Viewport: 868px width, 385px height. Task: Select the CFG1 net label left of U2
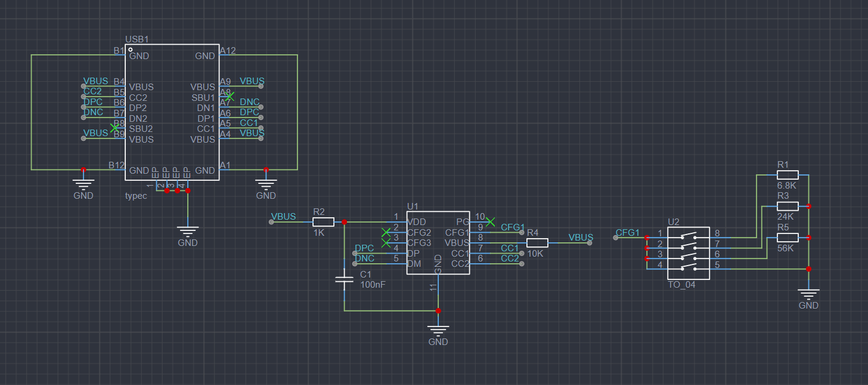(x=627, y=232)
